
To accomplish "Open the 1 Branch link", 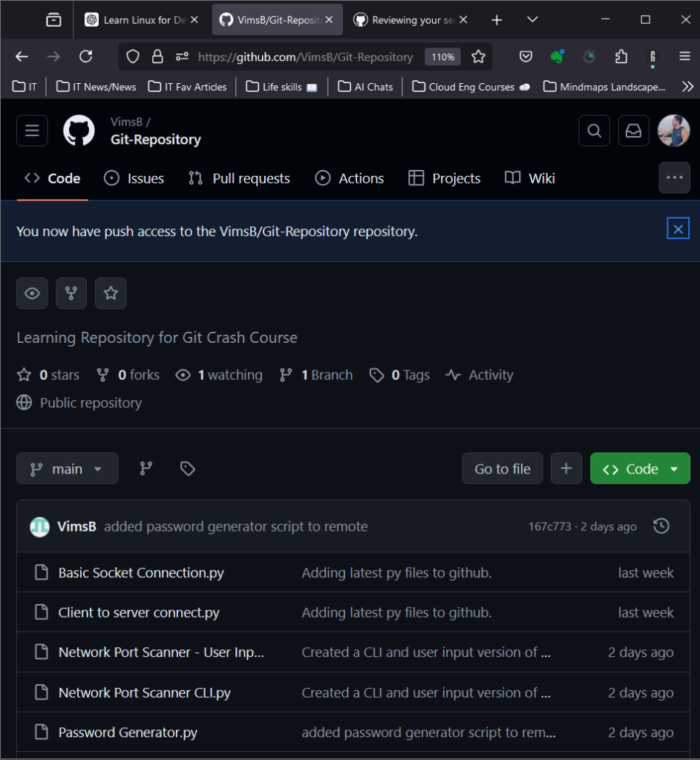I will click(x=316, y=375).
